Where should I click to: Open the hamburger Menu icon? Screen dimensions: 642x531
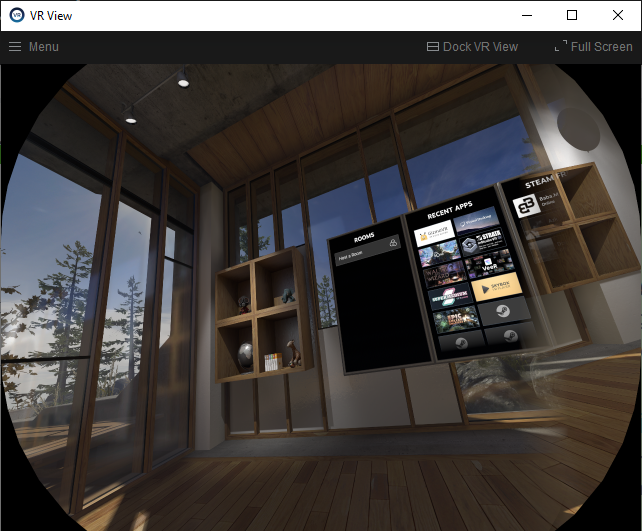point(15,47)
